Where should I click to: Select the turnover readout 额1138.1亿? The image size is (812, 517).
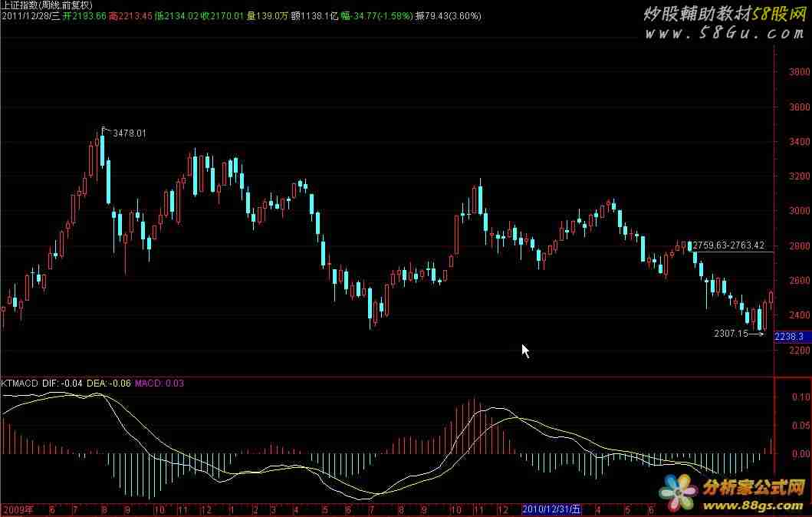pos(314,16)
